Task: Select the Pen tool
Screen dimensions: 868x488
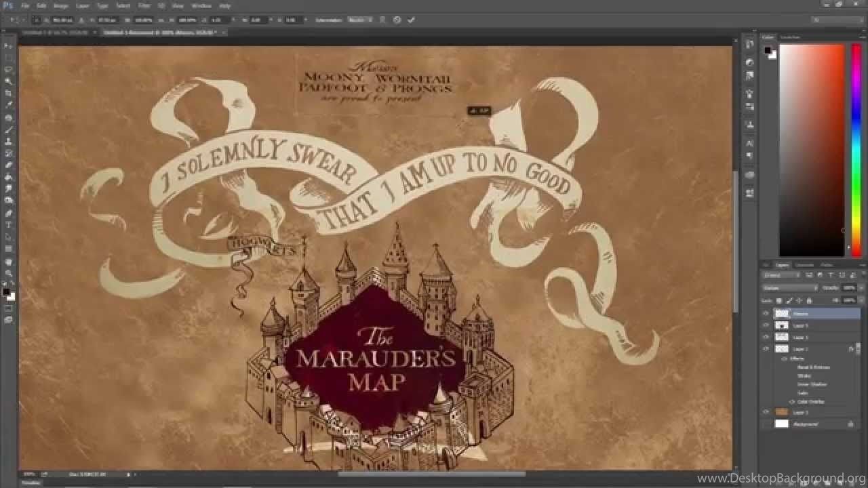Action: tap(9, 213)
